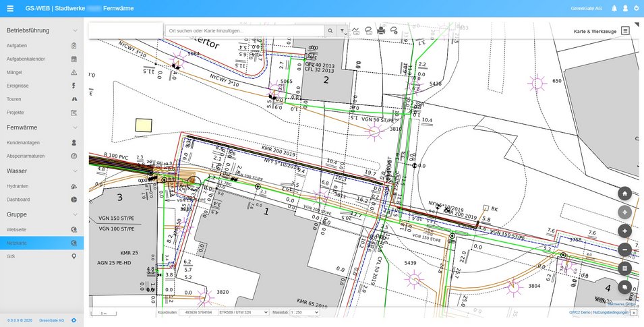Click the notifications bell icon
Viewport: 644px width, 327px height.
click(614, 8)
